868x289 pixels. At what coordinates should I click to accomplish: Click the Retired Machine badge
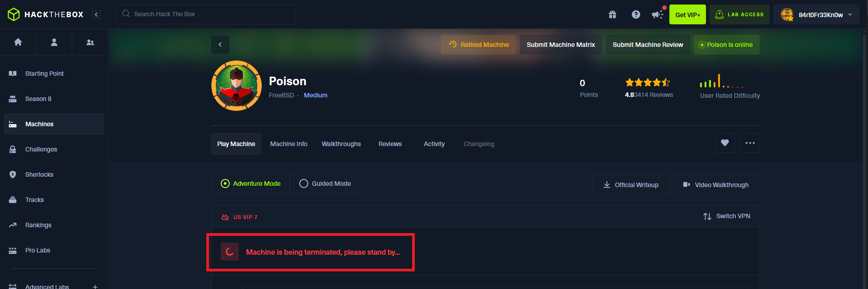478,45
